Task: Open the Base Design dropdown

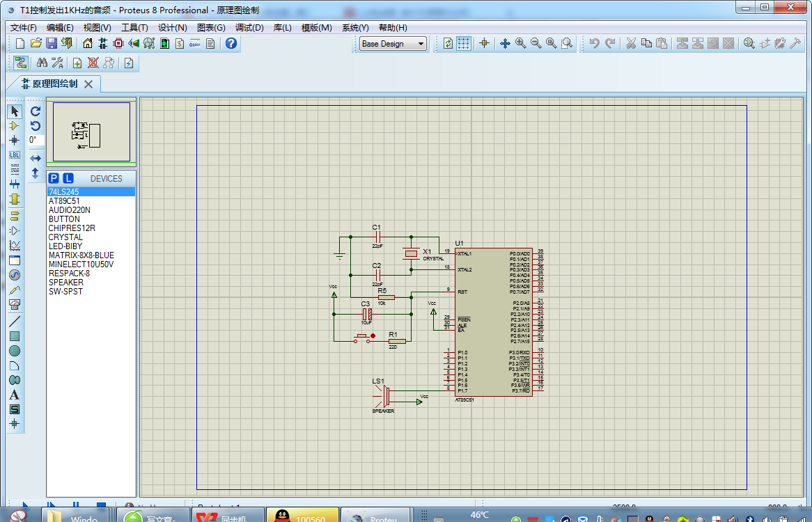Action: click(x=393, y=43)
